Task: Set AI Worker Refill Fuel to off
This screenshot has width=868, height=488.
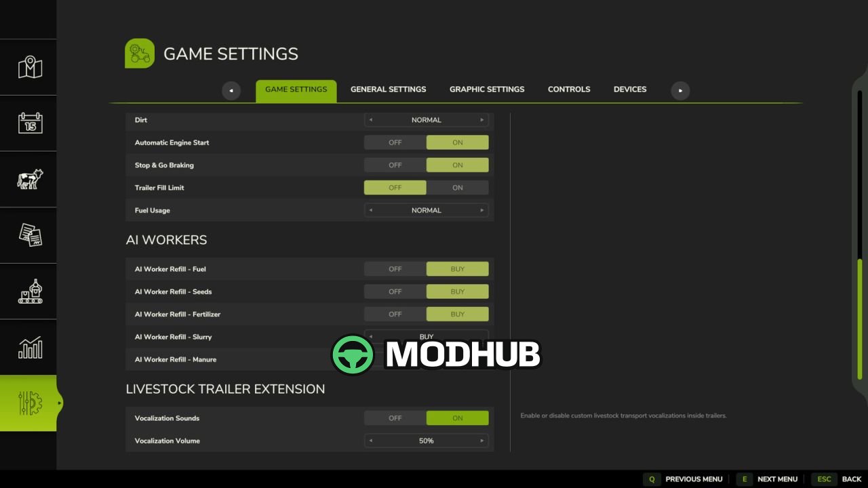Action: click(x=395, y=269)
